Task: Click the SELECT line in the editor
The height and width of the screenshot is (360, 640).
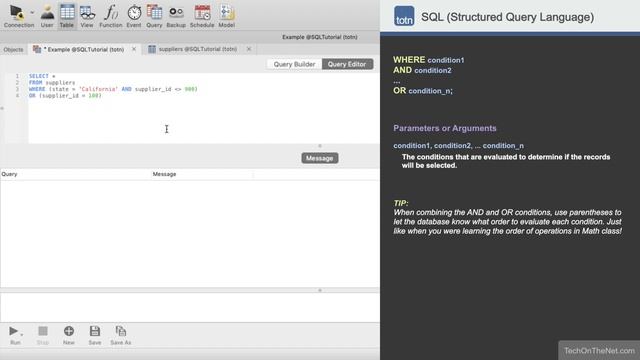Action: (42, 76)
